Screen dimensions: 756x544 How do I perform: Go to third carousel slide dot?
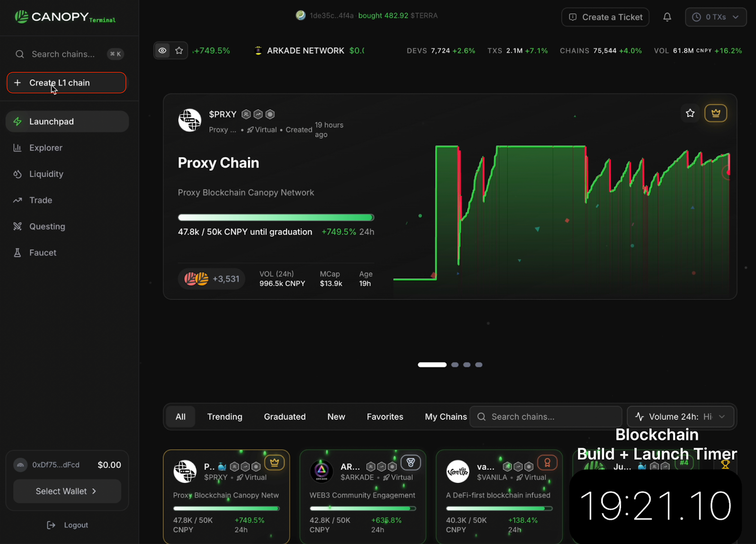[467, 365]
